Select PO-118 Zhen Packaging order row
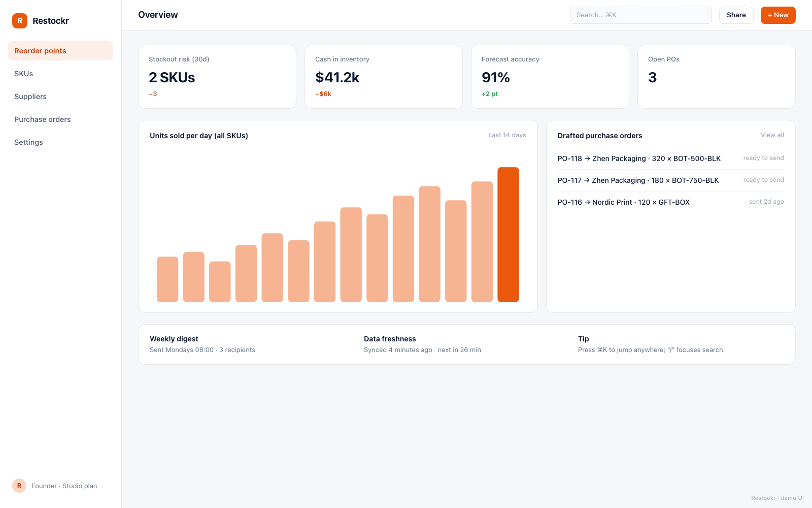This screenshot has height=508, width=812. (x=671, y=158)
